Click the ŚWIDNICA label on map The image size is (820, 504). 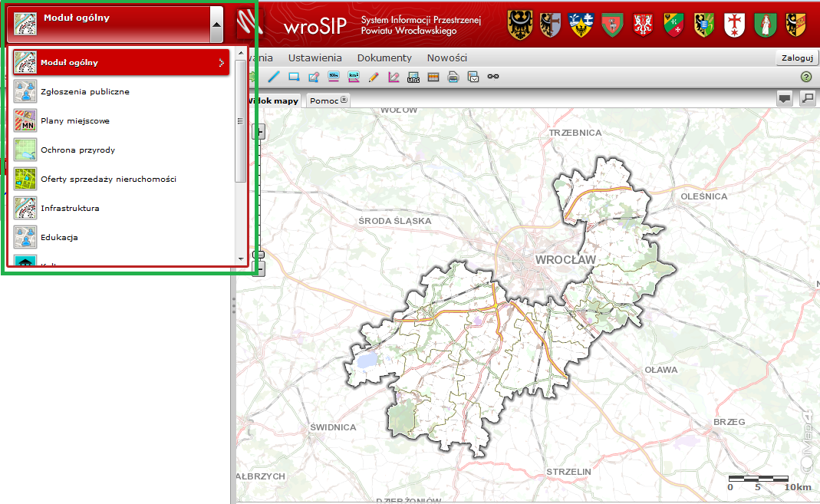pos(333,427)
